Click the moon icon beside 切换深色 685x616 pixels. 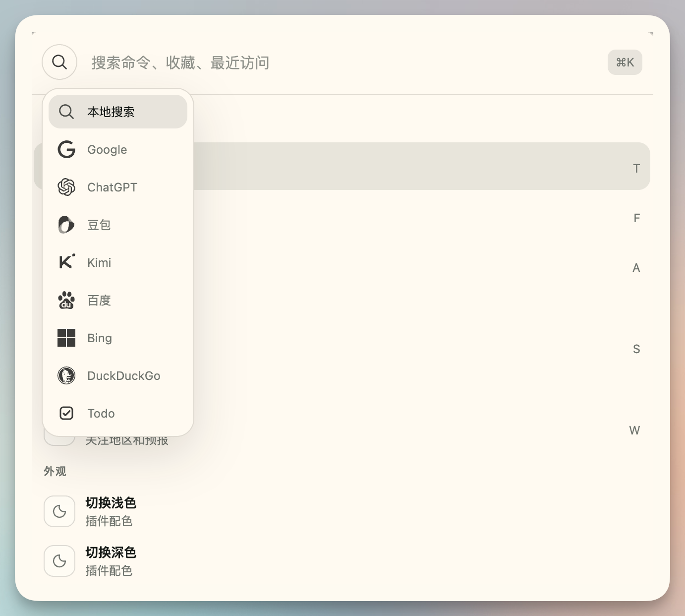[59, 561]
